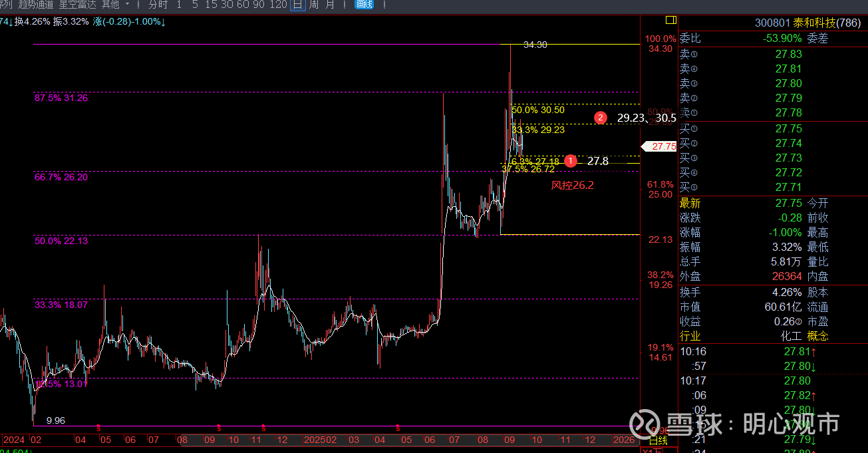868x453 pixels.
Task: Open the 行业 industry link
Action: point(690,337)
